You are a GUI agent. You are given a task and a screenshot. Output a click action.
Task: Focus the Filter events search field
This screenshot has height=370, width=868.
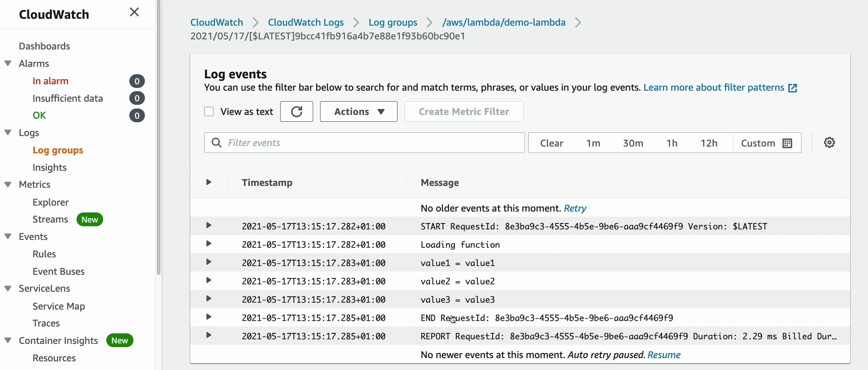pyautogui.click(x=365, y=143)
